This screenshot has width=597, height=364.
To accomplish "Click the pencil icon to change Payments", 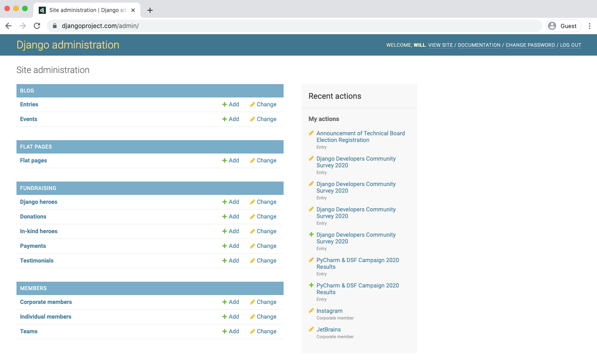I will pos(252,246).
